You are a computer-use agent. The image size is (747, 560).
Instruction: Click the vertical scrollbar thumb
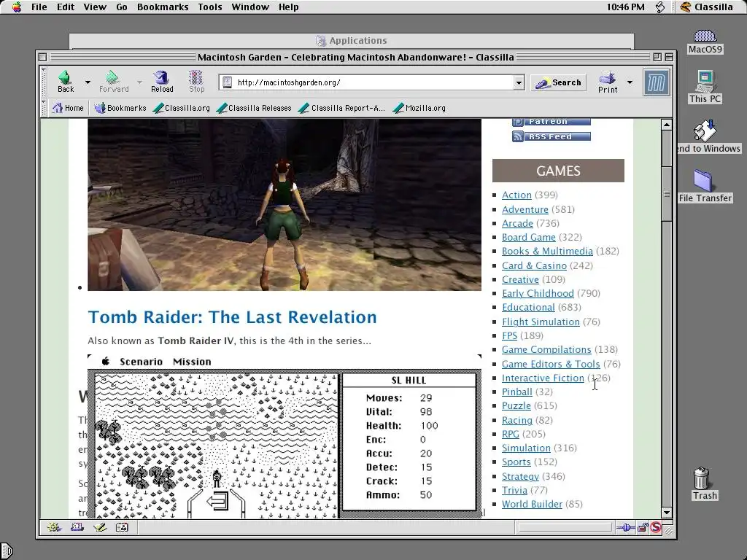click(667, 194)
